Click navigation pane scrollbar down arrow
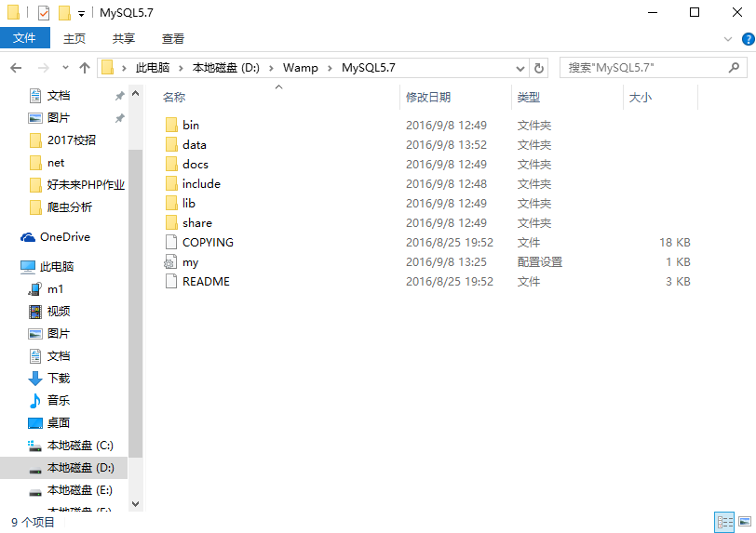756x533 pixels. [x=136, y=504]
